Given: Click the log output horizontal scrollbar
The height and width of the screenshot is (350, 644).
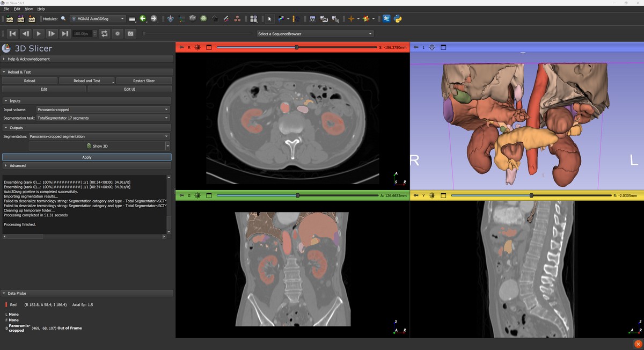Looking at the screenshot, I should pos(85,236).
